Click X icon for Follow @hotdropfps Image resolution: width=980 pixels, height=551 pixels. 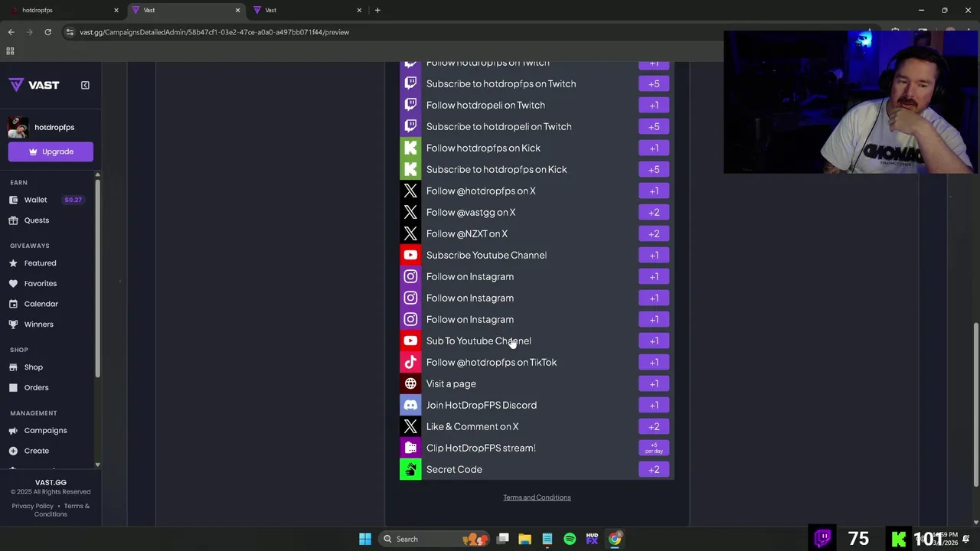pos(410,191)
